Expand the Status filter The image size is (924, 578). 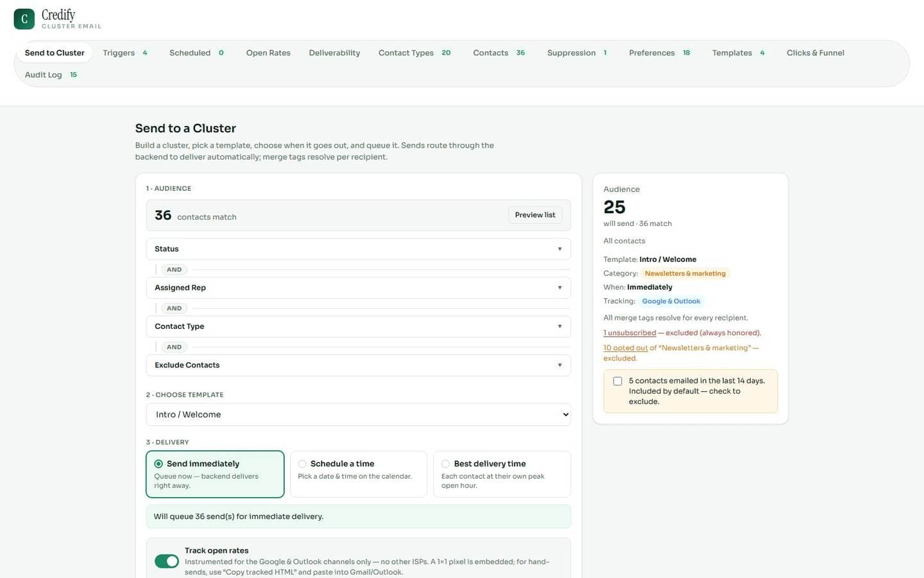(358, 249)
